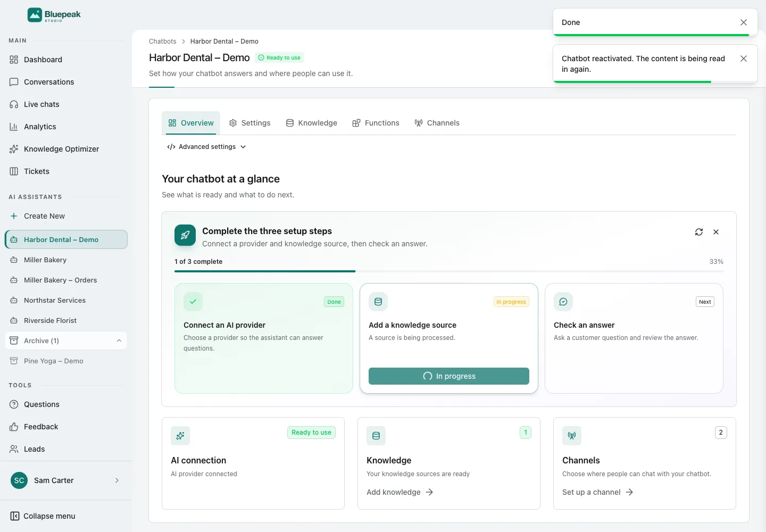Screen dimensions: 766x532
Task: Dismiss the setup steps panel
Action: (716, 232)
